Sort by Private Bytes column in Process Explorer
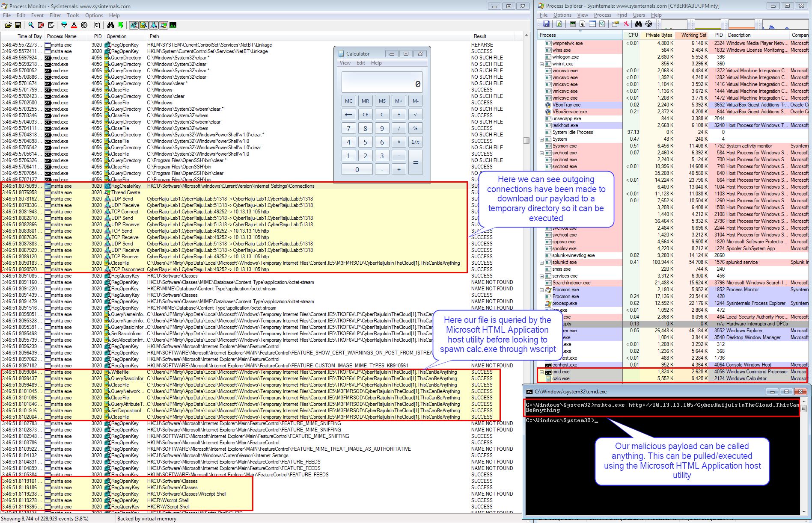 pos(657,35)
